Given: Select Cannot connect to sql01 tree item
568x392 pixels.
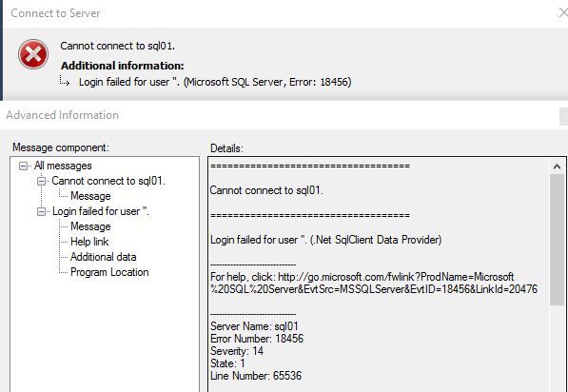Looking at the screenshot, I should point(108,181).
